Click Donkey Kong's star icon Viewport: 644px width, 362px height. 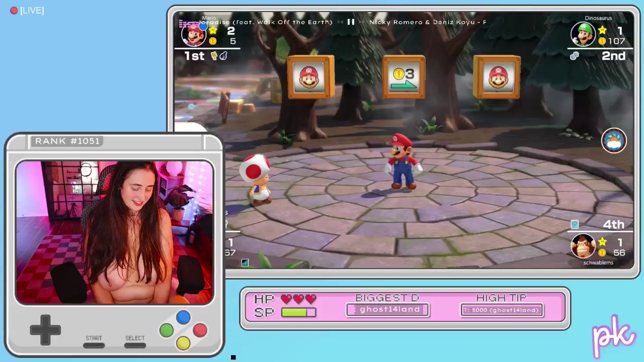pyautogui.click(x=602, y=242)
